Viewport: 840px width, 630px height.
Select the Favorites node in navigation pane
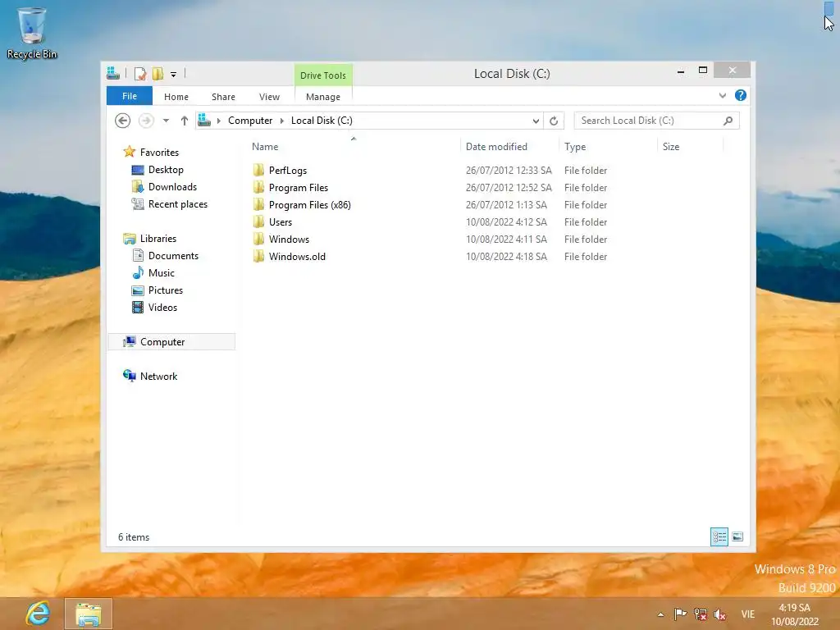click(x=159, y=152)
